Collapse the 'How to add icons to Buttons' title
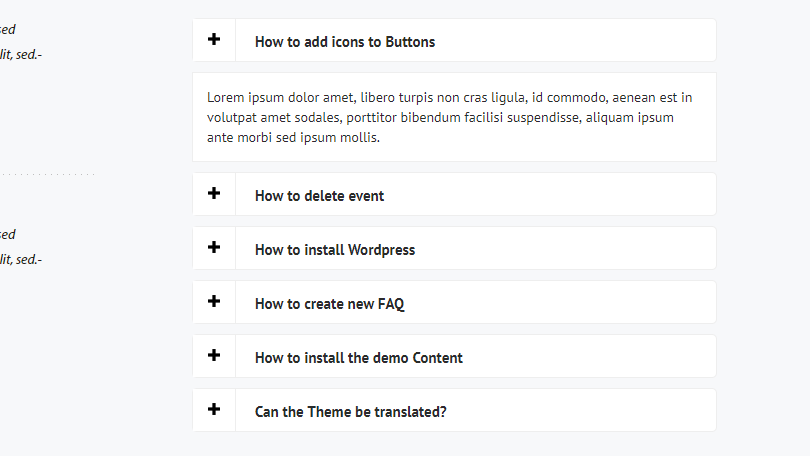Image resolution: width=810 pixels, height=456 pixels. point(345,42)
